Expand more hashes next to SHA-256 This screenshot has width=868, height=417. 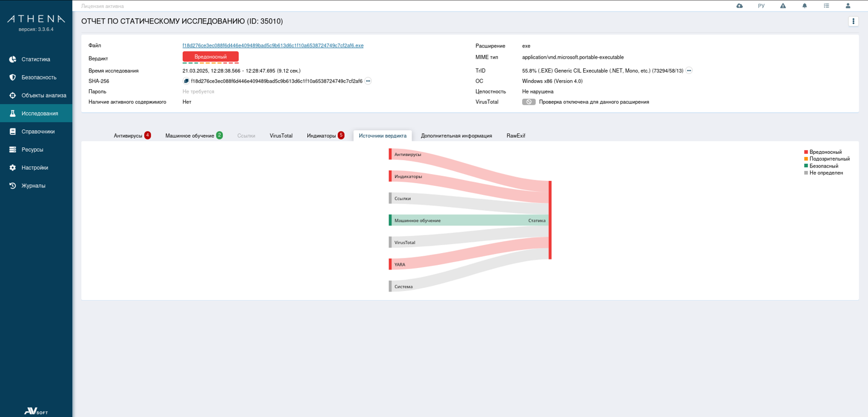(x=368, y=81)
